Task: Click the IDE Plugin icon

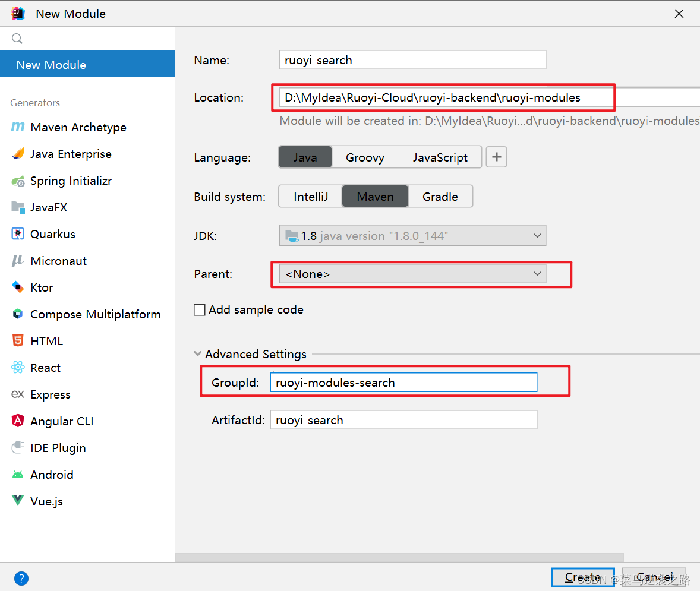Action: 18,447
